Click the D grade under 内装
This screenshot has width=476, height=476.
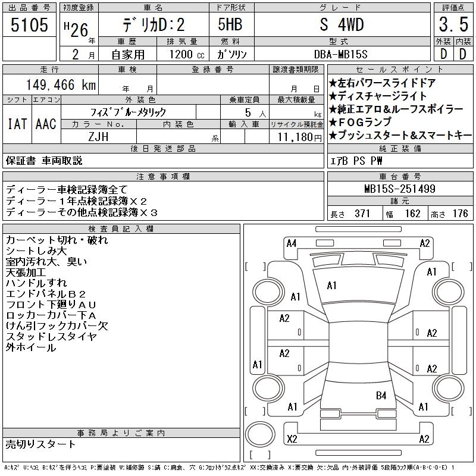pyautogui.click(x=463, y=54)
